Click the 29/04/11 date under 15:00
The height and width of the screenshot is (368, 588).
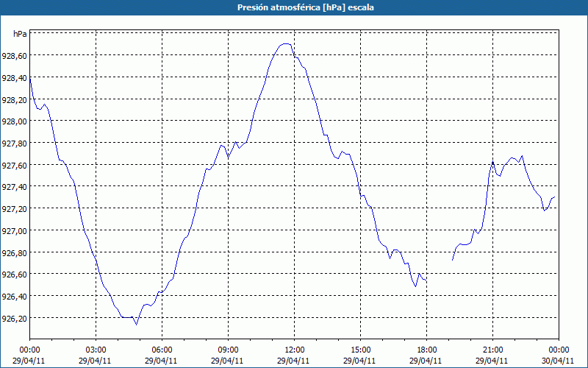(359, 361)
